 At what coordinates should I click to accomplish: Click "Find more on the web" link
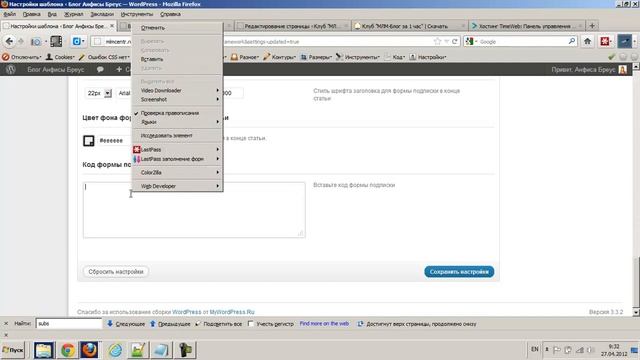pyautogui.click(x=324, y=323)
